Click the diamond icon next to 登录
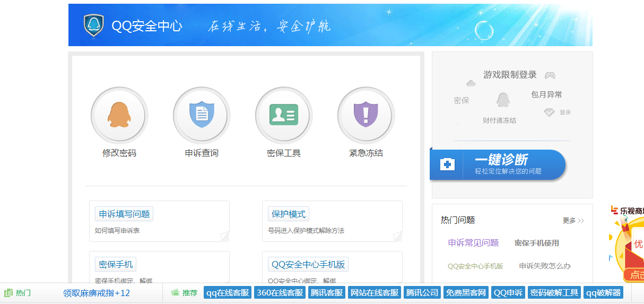 click(x=550, y=112)
